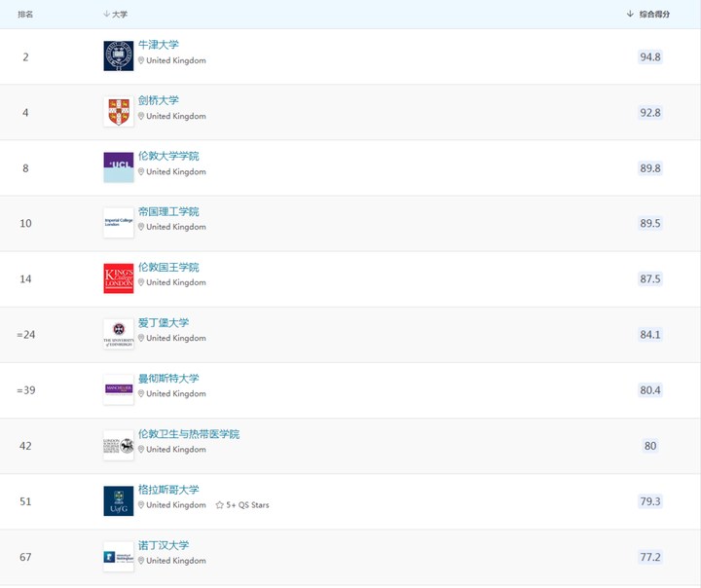
Task: Click the 84.1 score badge
Action: [650, 335]
